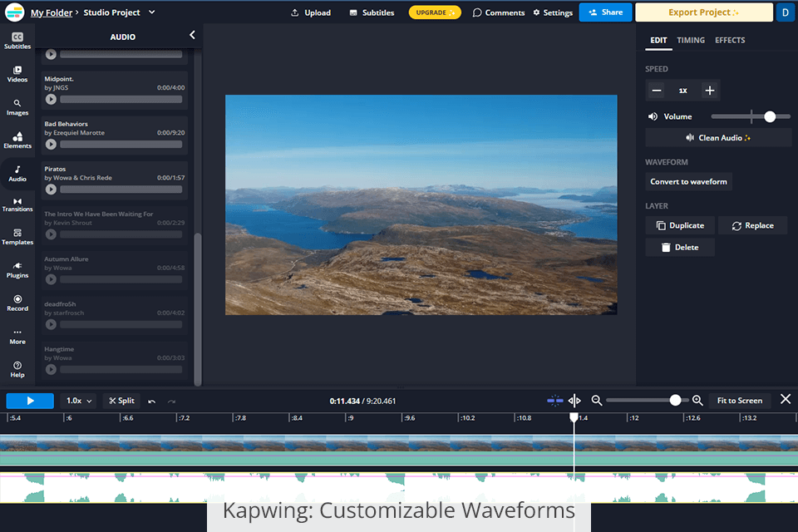Play the deadfro5h track preview
The image size is (798, 532).
coord(51,324)
